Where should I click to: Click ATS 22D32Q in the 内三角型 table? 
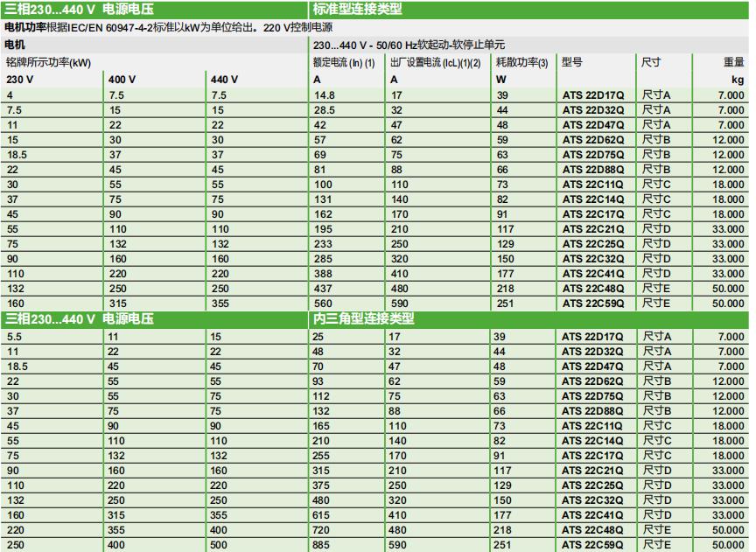(592, 352)
